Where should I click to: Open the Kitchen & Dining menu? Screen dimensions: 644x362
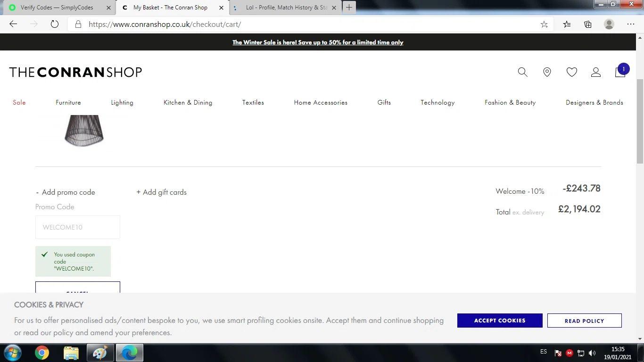tap(188, 102)
